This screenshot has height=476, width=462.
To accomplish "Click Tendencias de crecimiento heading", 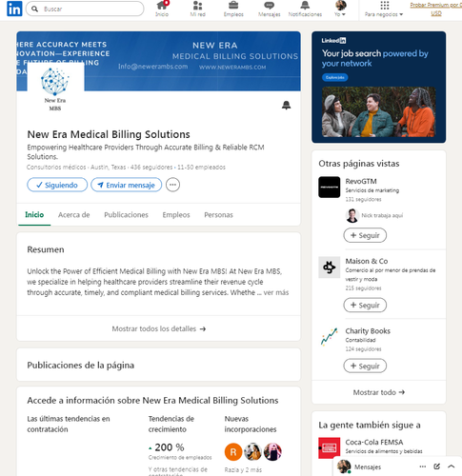I will [171, 424].
